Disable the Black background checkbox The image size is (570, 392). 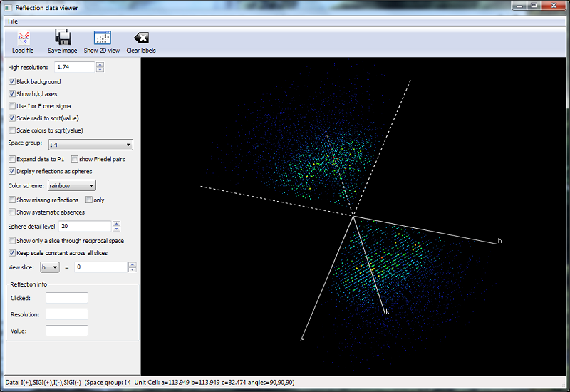point(12,82)
